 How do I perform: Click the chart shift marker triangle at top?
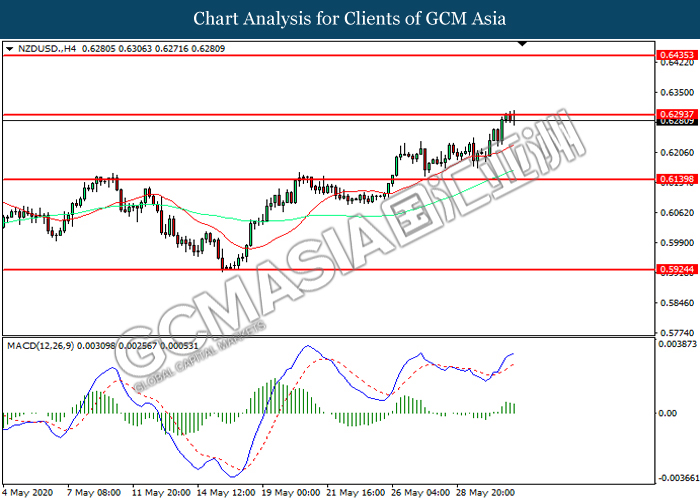click(x=522, y=44)
